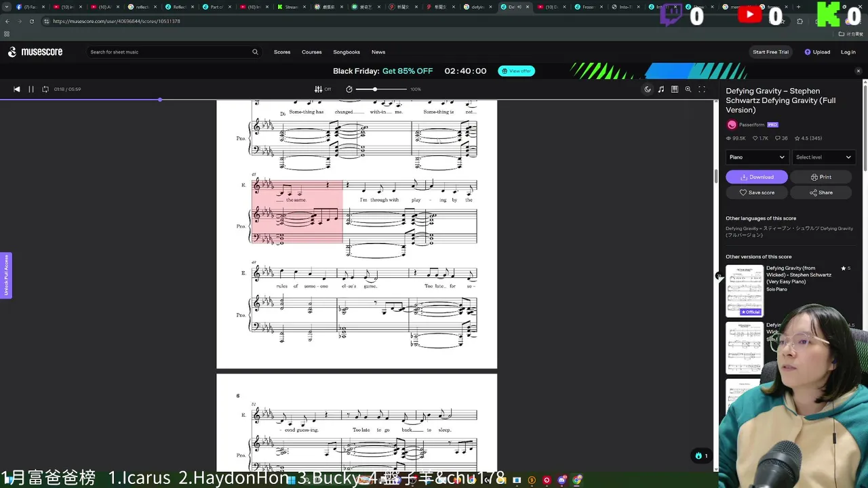
Task: Open the News menu
Action: [x=378, y=52]
